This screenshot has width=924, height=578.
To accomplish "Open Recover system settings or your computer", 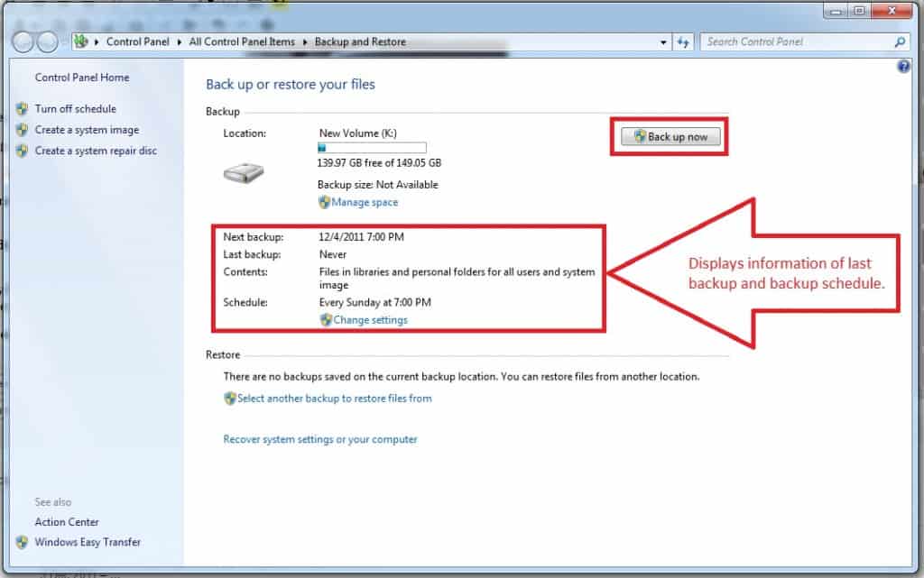I will tap(320, 440).
